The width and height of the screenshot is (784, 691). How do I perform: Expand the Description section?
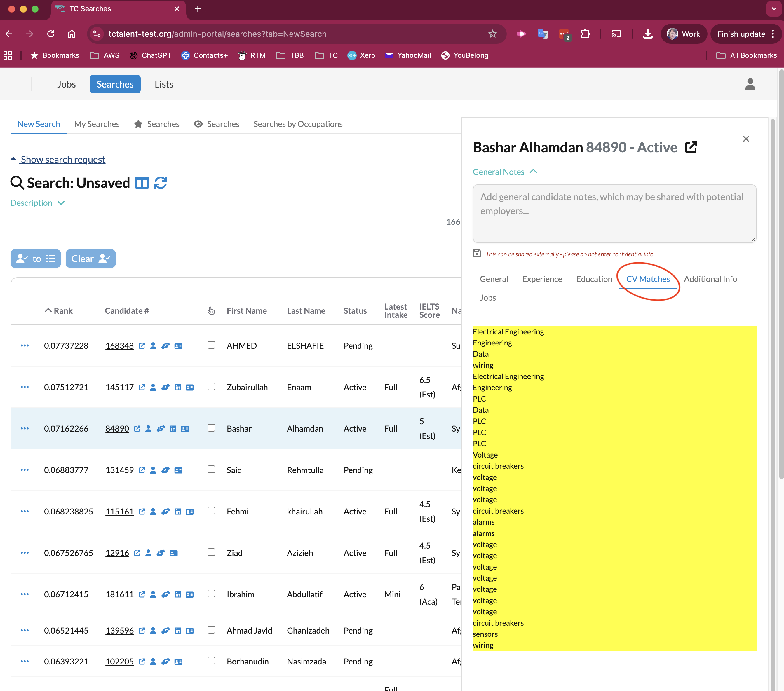click(37, 203)
